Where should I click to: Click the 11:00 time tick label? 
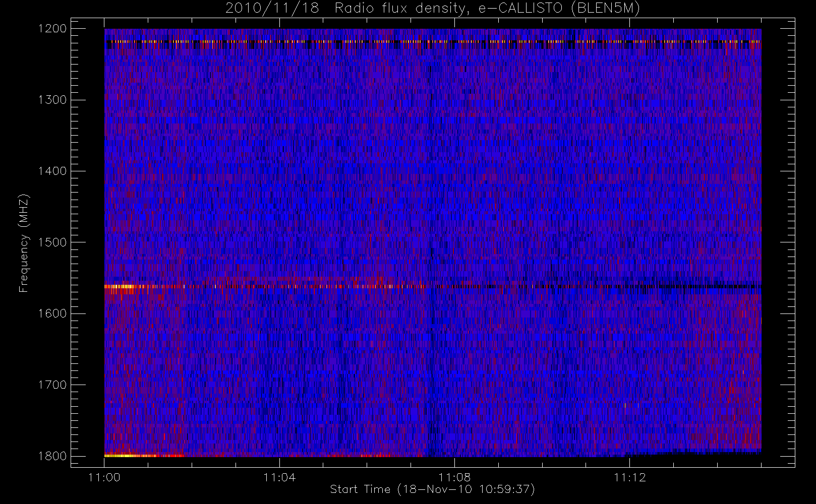104,477
